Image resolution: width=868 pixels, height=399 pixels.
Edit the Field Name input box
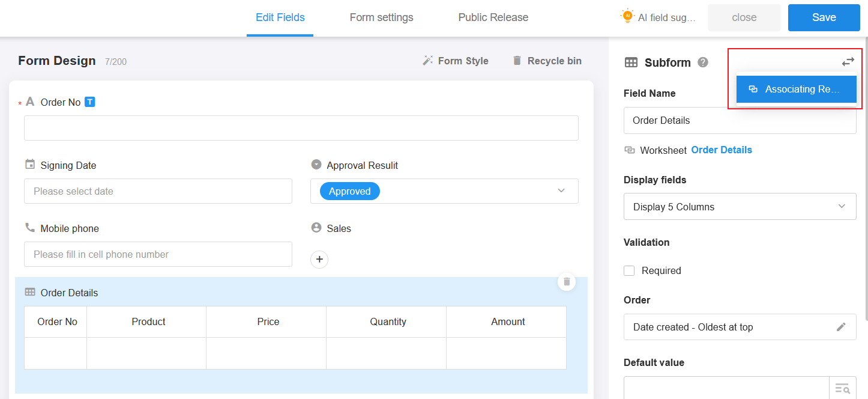coord(740,120)
